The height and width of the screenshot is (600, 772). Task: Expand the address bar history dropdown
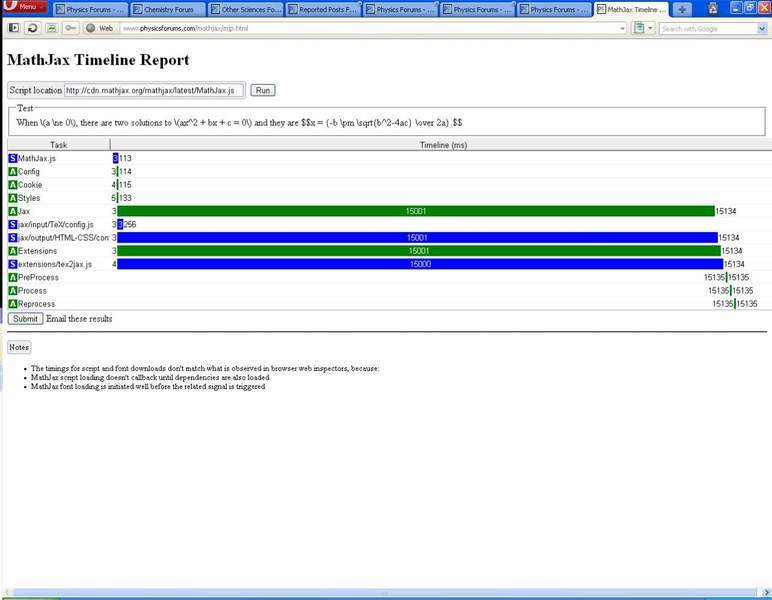point(622,29)
